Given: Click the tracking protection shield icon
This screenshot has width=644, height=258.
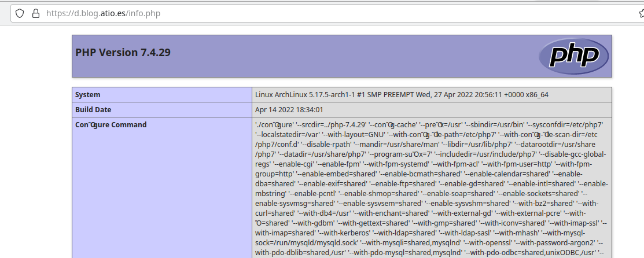Looking at the screenshot, I should coord(20,13).
